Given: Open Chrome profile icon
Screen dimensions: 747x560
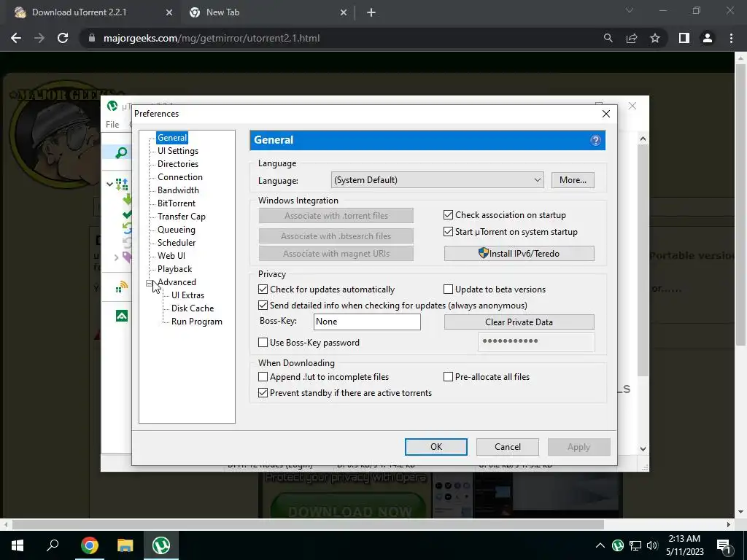Looking at the screenshot, I should [708, 38].
